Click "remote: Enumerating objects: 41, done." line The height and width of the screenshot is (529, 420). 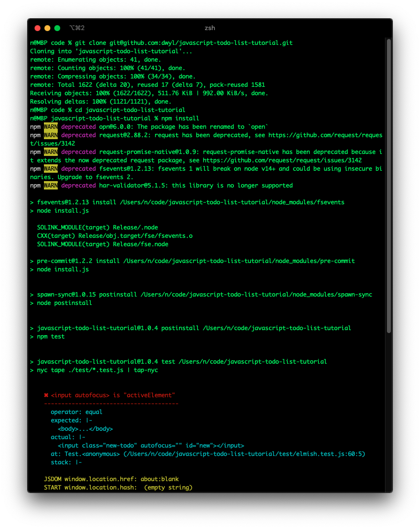pyautogui.click(x=95, y=60)
